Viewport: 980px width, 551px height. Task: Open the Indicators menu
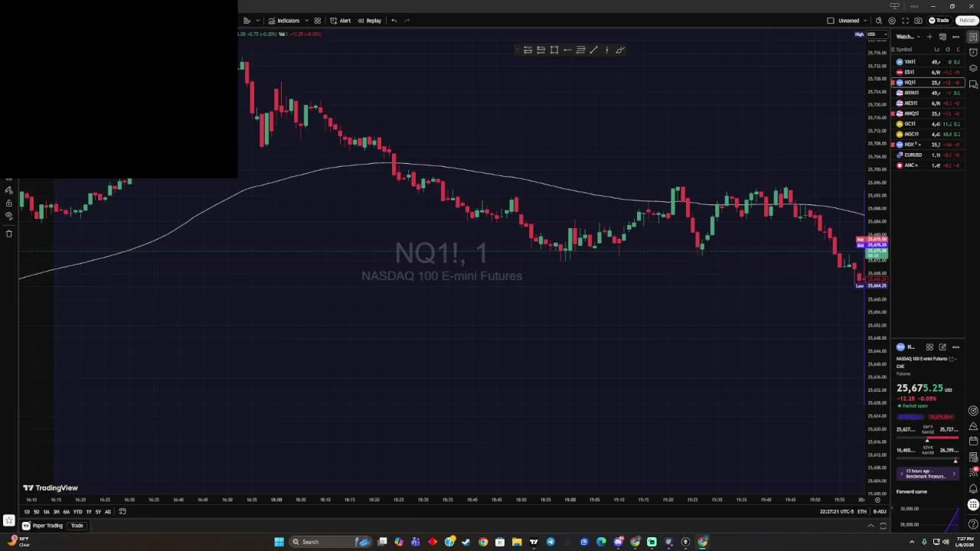click(284, 21)
